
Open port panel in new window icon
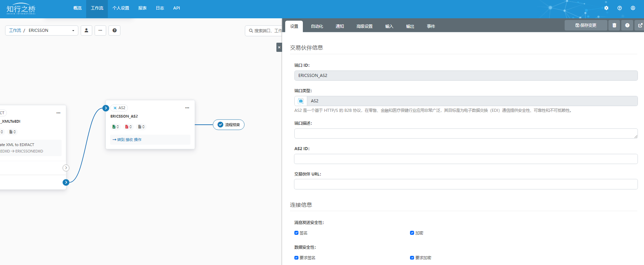tap(640, 25)
